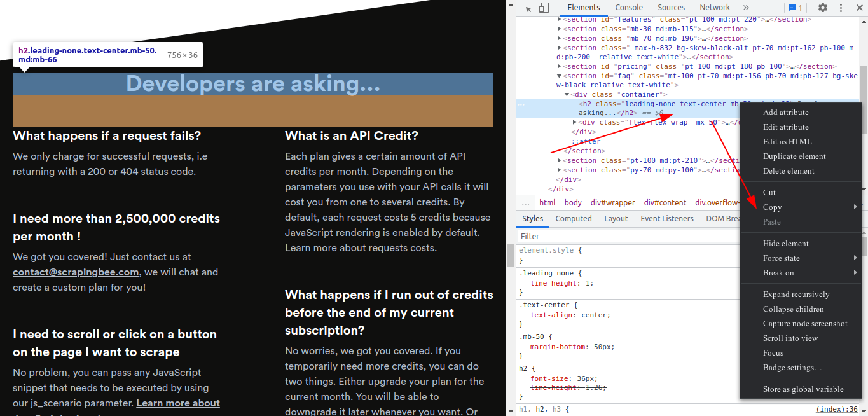The image size is (868, 416).
Task: Open the DevTools three-dot customize menu
Action: pyautogui.click(x=841, y=8)
